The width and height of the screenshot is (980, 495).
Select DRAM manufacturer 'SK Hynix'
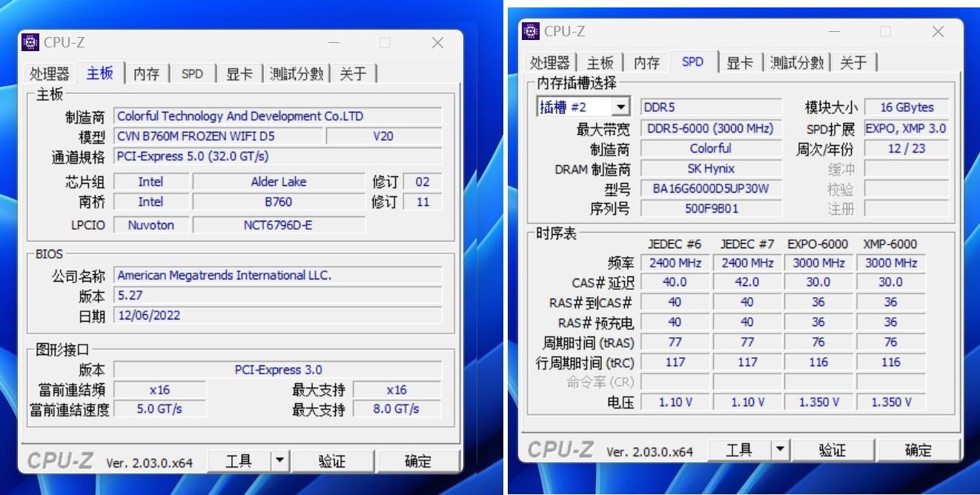click(711, 168)
